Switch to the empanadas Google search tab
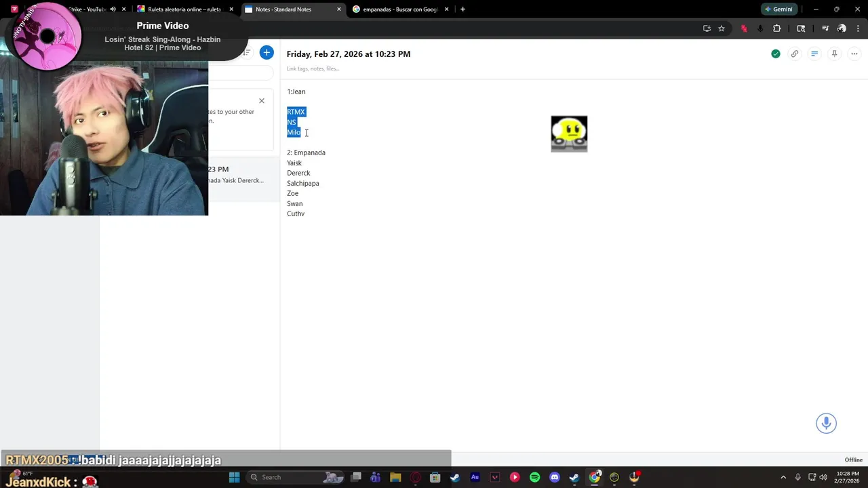The image size is (868, 488). tap(400, 9)
